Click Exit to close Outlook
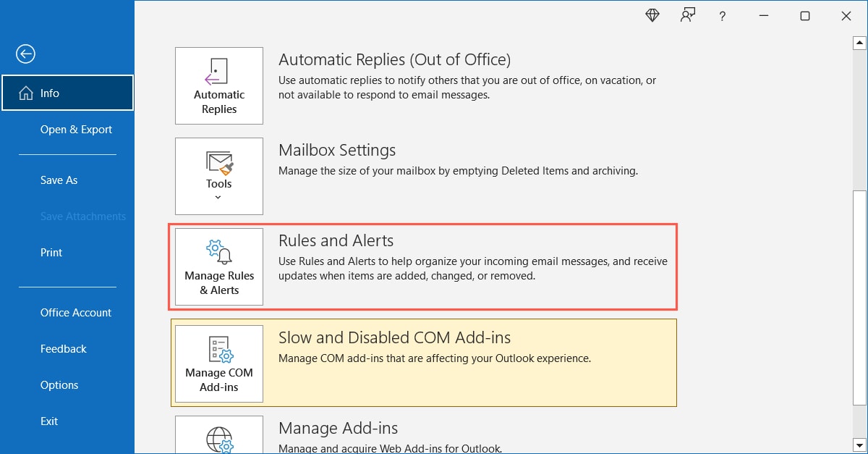Viewport: 868px width, 454px height. (48, 421)
